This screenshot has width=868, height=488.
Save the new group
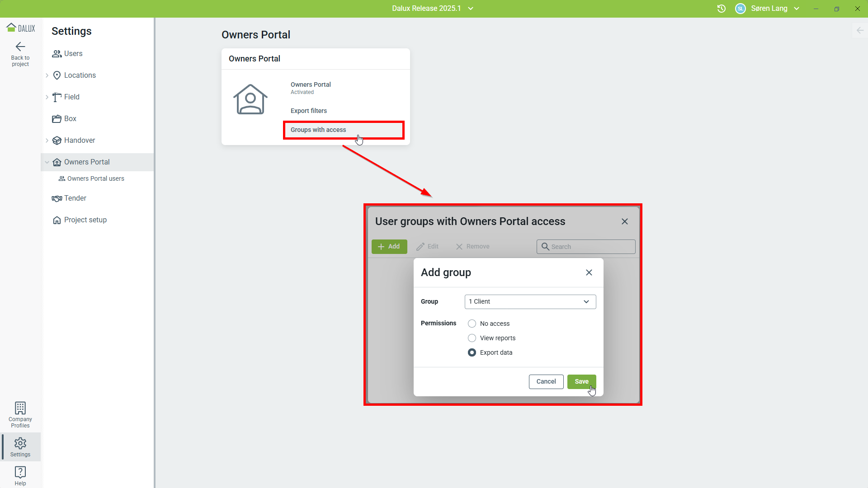[x=581, y=382]
